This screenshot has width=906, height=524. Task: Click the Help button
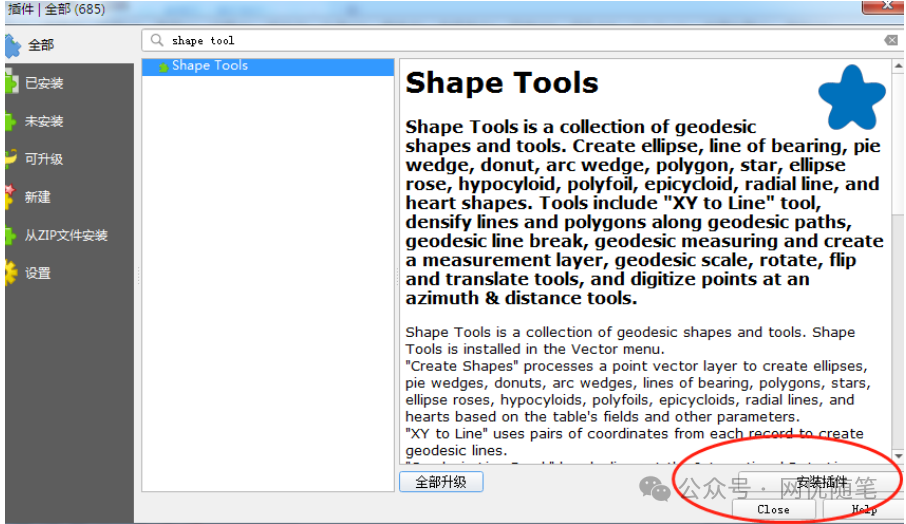click(x=864, y=510)
